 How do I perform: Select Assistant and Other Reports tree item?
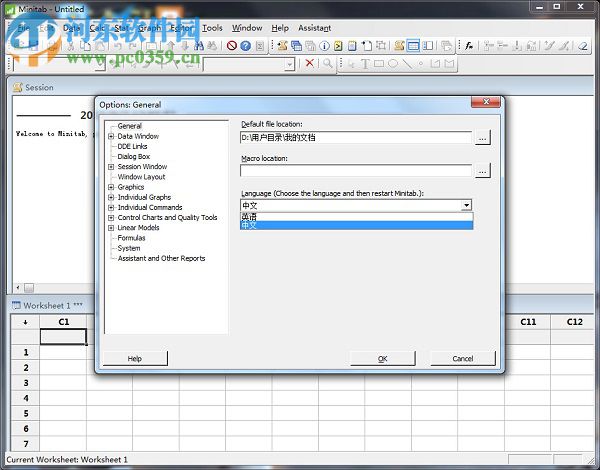point(161,258)
